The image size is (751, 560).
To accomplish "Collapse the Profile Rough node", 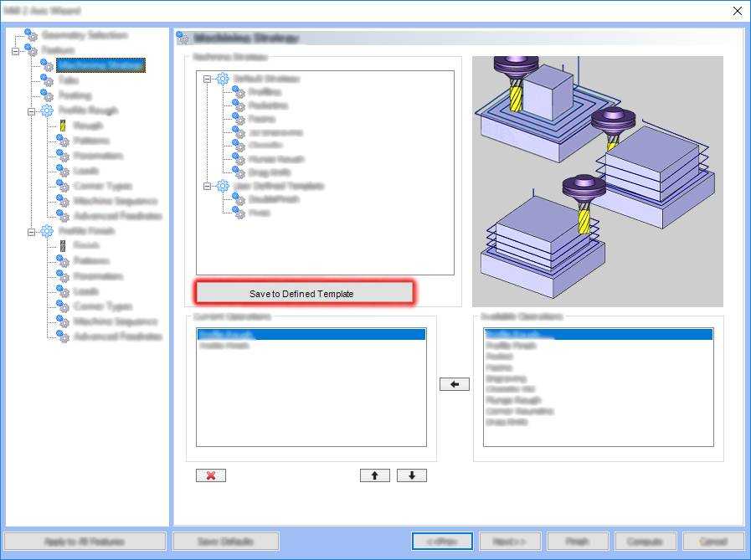I will point(32,110).
